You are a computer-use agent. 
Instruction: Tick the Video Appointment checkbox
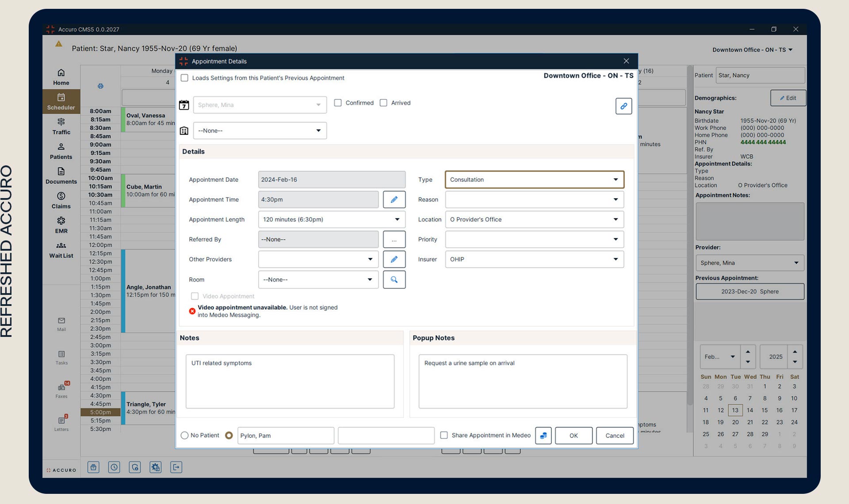point(195,296)
